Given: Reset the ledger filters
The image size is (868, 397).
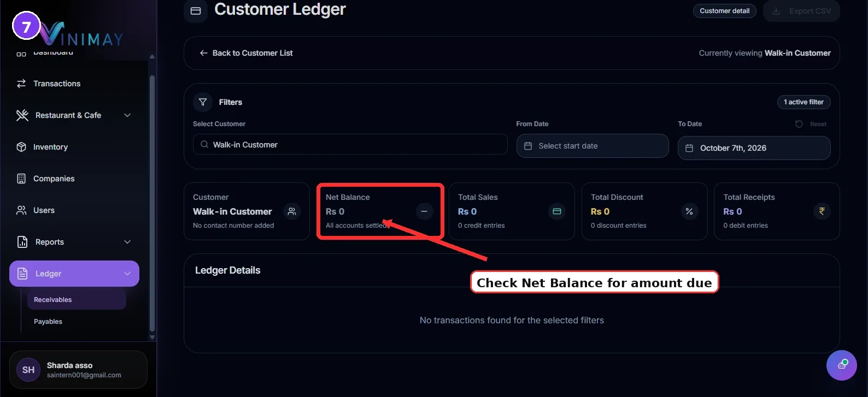Looking at the screenshot, I should click(811, 124).
